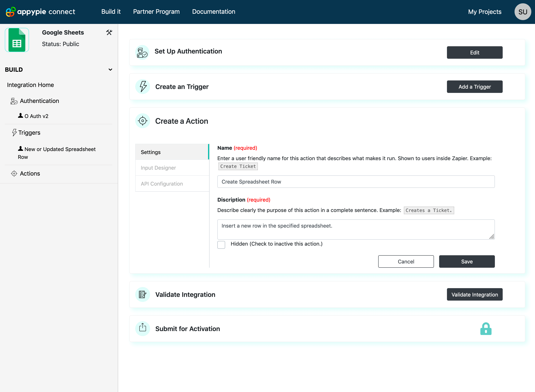This screenshot has height=392, width=535.
Task: Click the Appy Pie Connect logo
Action: pos(40,12)
